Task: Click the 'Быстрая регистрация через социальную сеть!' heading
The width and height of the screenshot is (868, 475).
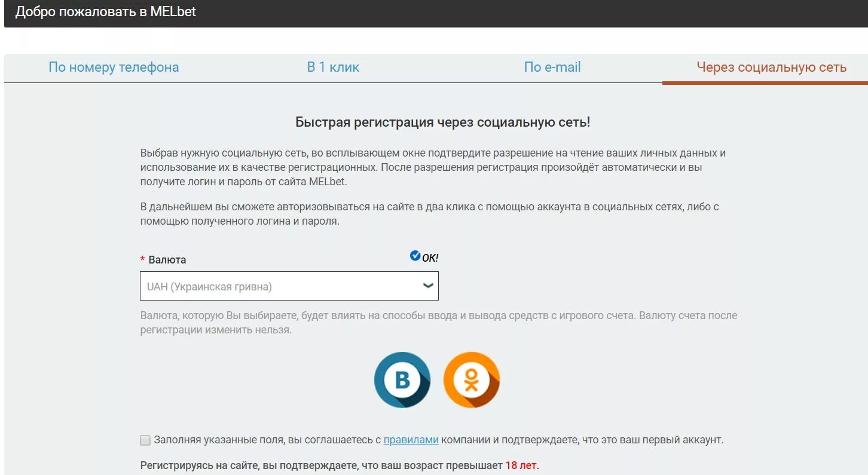Action: click(x=443, y=122)
